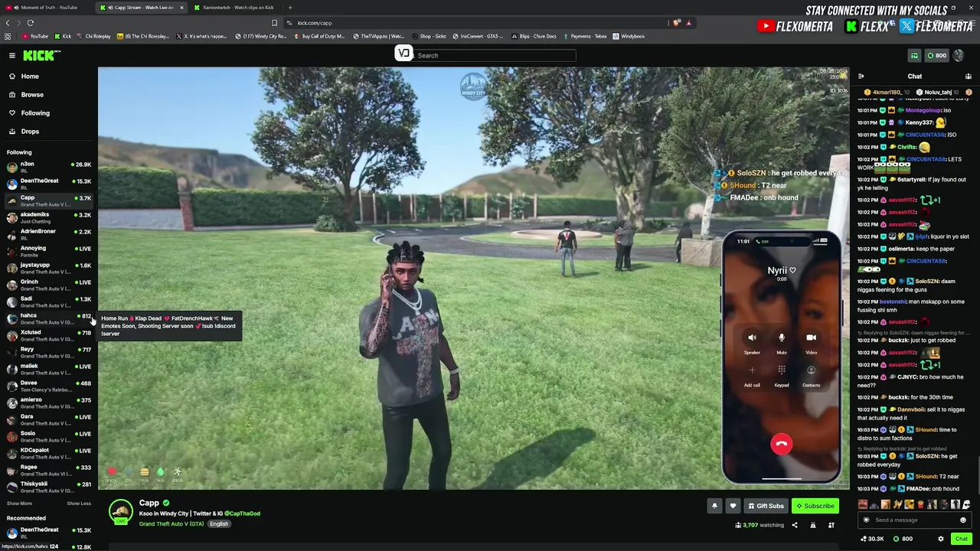Focus the Send a message field
Image resolution: width=980 pixels, height=551 pixels.
click(x=915, y=520)
